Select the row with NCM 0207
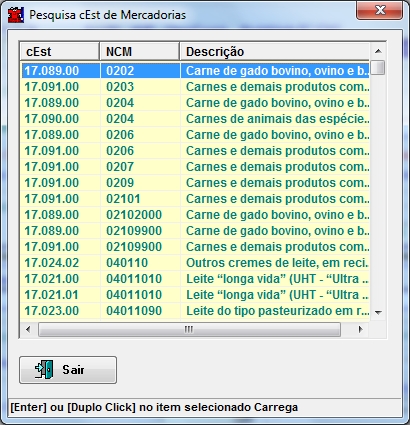The width and height of the screenshot is (410, 425). pos(195,167)
